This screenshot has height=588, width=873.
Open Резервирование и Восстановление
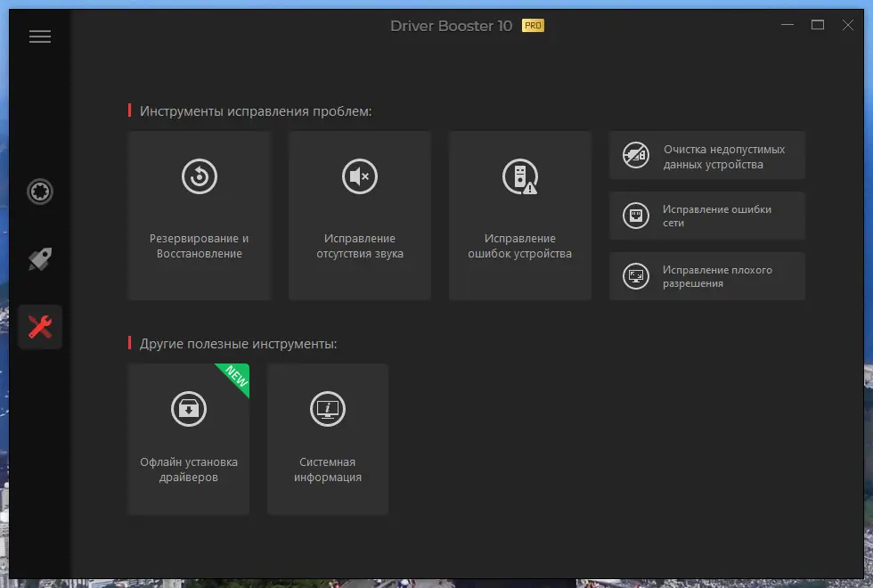(200, 216)
